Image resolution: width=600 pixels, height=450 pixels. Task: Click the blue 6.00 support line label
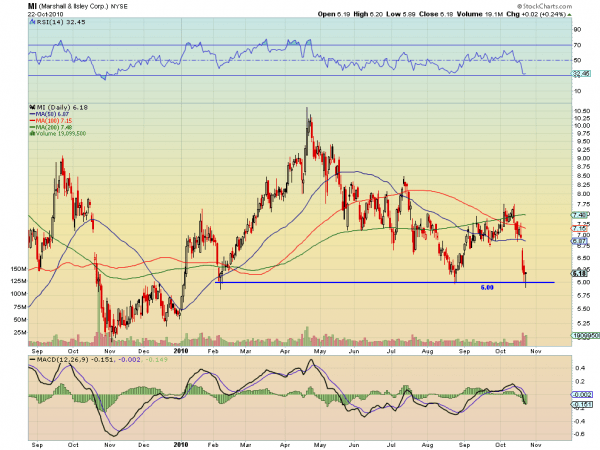[487, 287]
